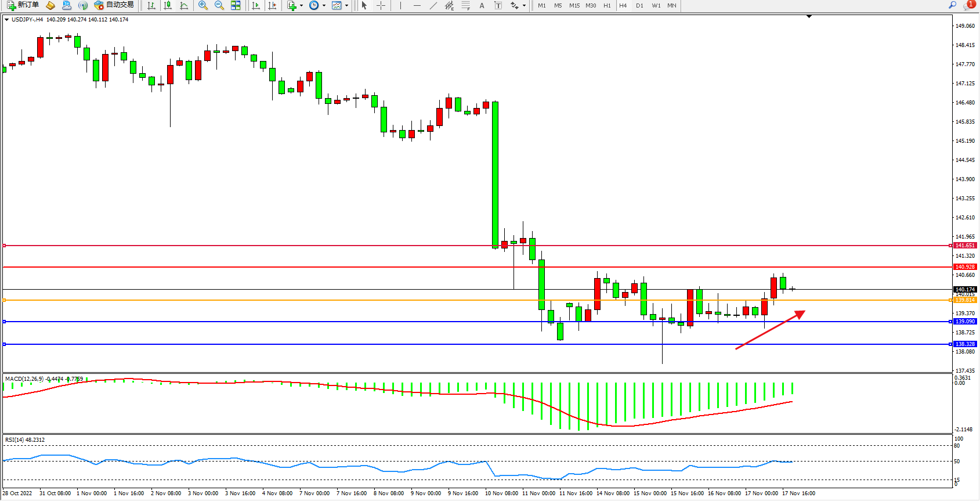Select the Fibonacci retracement tool
Viewport: 980px width, 501px height.
point(466,5)
